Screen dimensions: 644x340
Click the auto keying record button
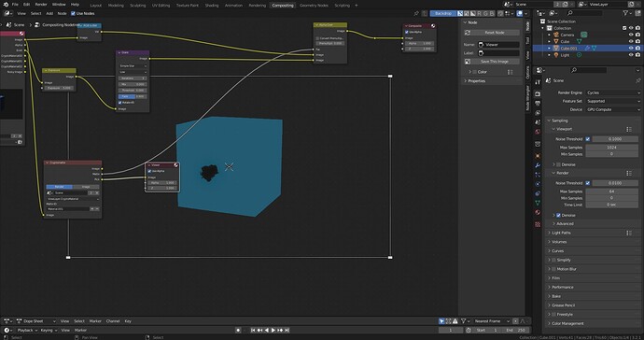(238, 330)
